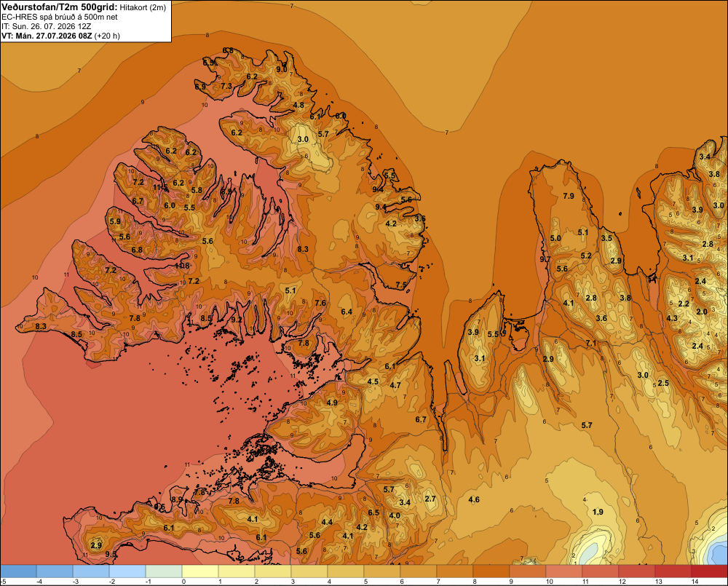Click the darkest red swatch after 14
728x586 pixels.
[709, 571]
